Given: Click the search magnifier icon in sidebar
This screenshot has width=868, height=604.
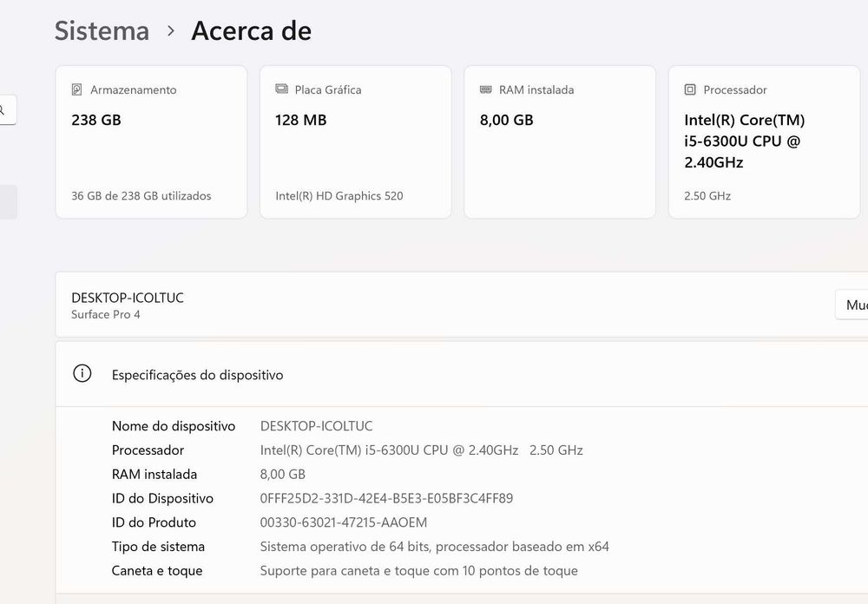Looking at the screenshot, I should click(3, 109).
